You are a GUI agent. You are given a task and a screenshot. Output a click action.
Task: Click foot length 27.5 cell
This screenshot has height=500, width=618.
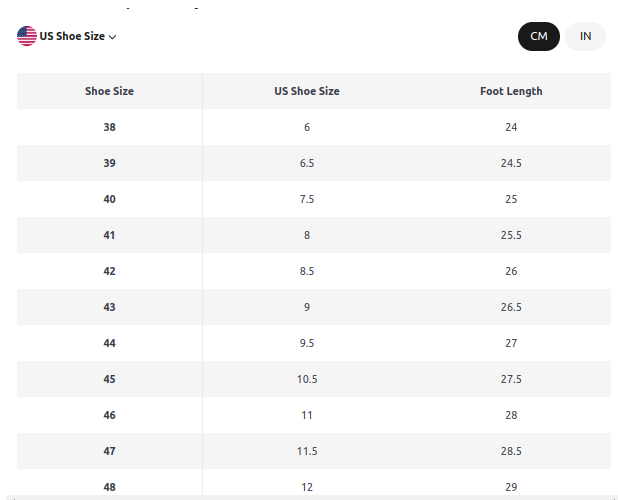tap(511, 379)
